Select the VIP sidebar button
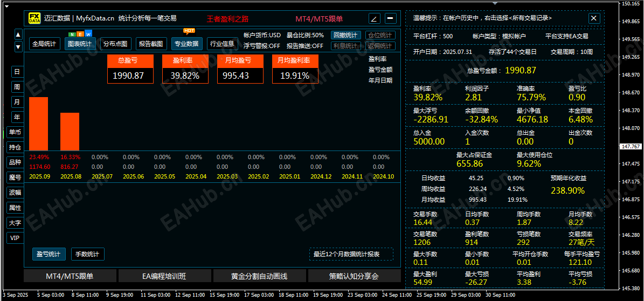Image resolution: width=644 pixels, height=301 pixels. pos(15,238)
